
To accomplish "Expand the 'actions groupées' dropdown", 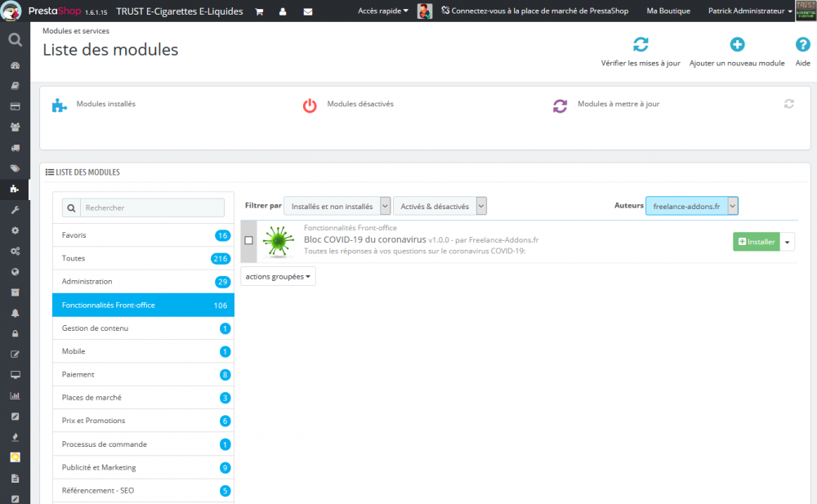I will [x=277, y=275].
